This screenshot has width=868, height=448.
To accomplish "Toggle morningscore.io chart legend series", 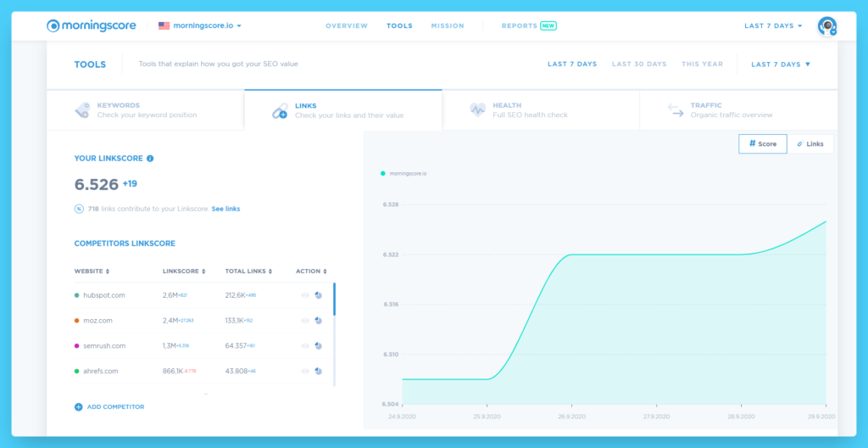I will (403, 174).
